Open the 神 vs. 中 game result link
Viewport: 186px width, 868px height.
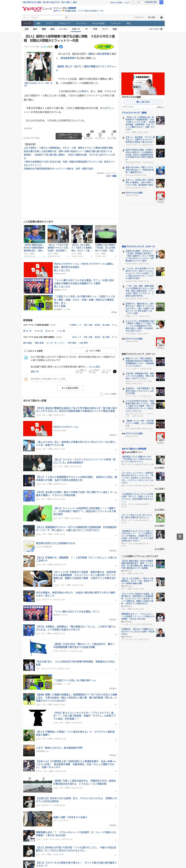(x=27, y=331)
